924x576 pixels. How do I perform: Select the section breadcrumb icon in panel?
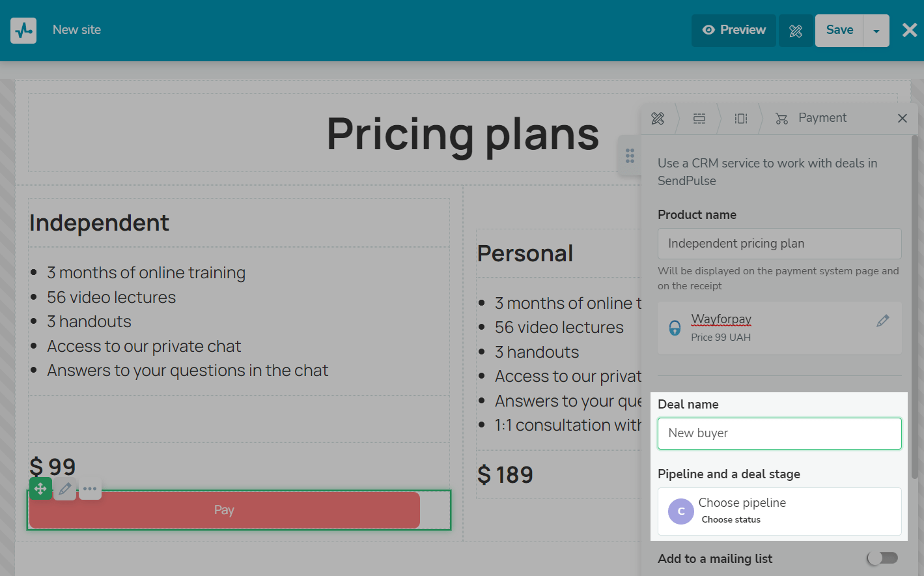tap(699, 119)
